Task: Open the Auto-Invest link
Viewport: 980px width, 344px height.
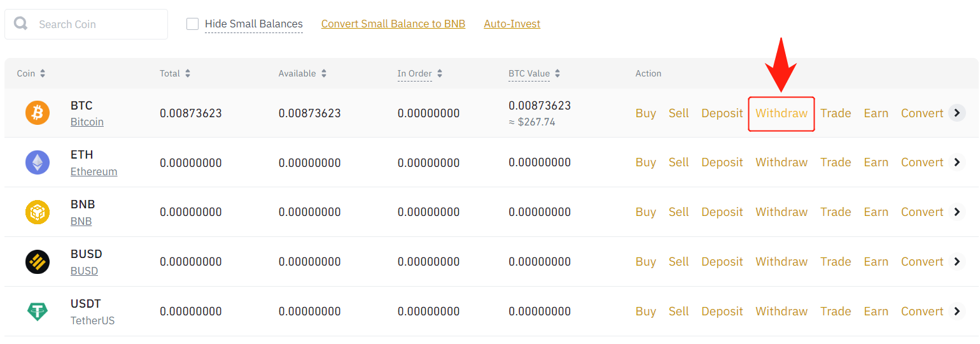Action: click(x=512, y=24)
